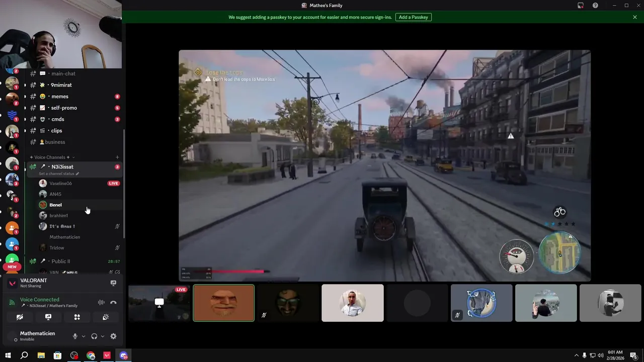Select the LIVE stream thumbnail tile
644x362 pixels.
tap(159, 303)
